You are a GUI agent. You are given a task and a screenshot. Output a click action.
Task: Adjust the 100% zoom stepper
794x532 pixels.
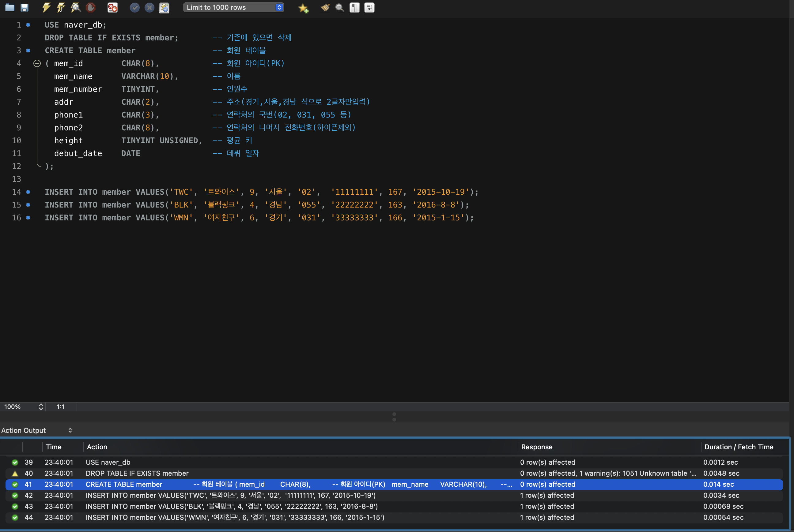(41, 407)
